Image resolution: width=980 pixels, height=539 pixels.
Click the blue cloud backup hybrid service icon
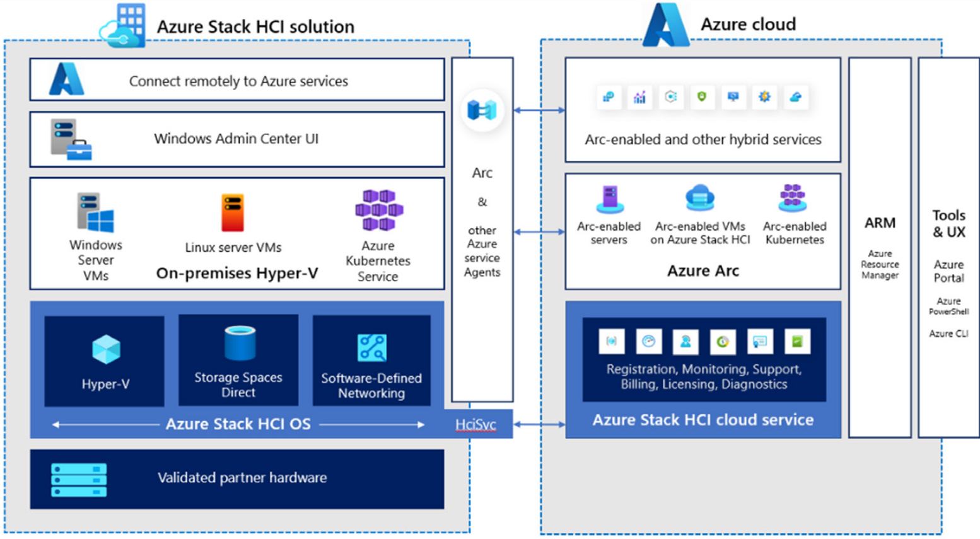[x=796, y=97]
